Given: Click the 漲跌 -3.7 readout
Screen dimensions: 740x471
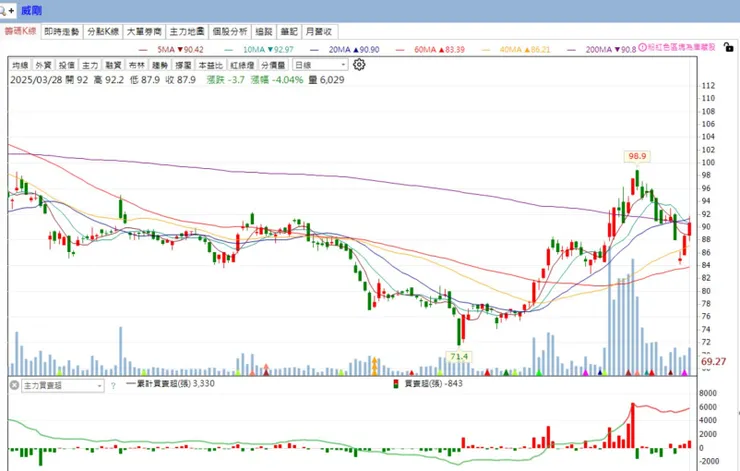Looking at the screenshot, I should 226,80.
